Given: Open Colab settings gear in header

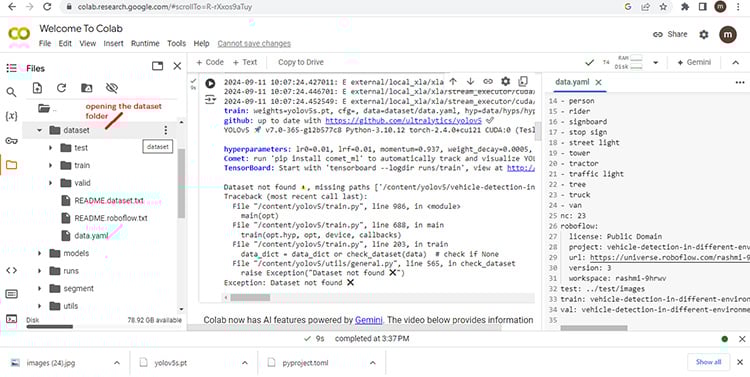Looking at the screenshot, I should tap(704, 34).
